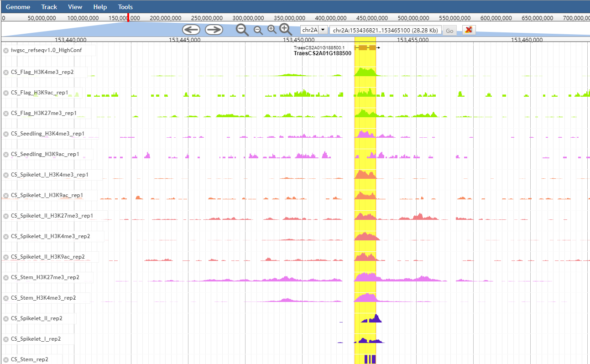Open the CS_Spikelet_I_H3K4me3_rep1 track label menu
This screenshot has height=364, width=590.
(x=49, y=175)
